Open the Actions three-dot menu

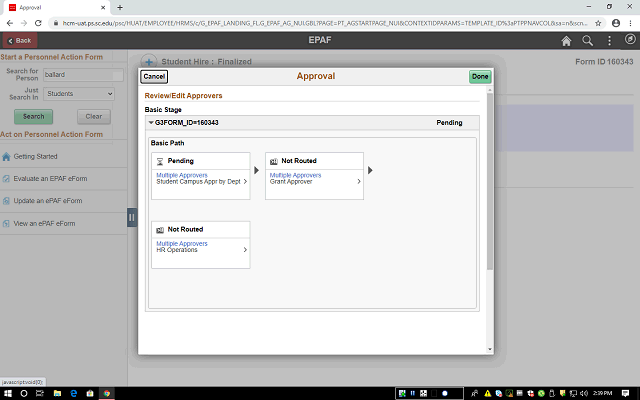pyautogui.click(x=609, y=40)
